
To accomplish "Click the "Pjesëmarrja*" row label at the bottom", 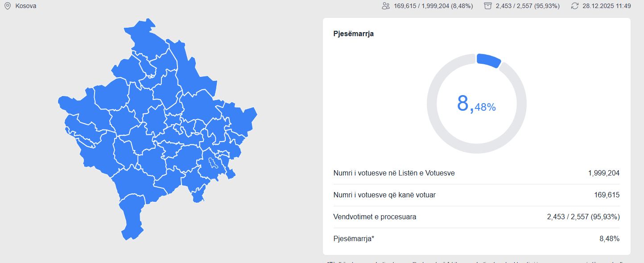I will pos(354,239).
